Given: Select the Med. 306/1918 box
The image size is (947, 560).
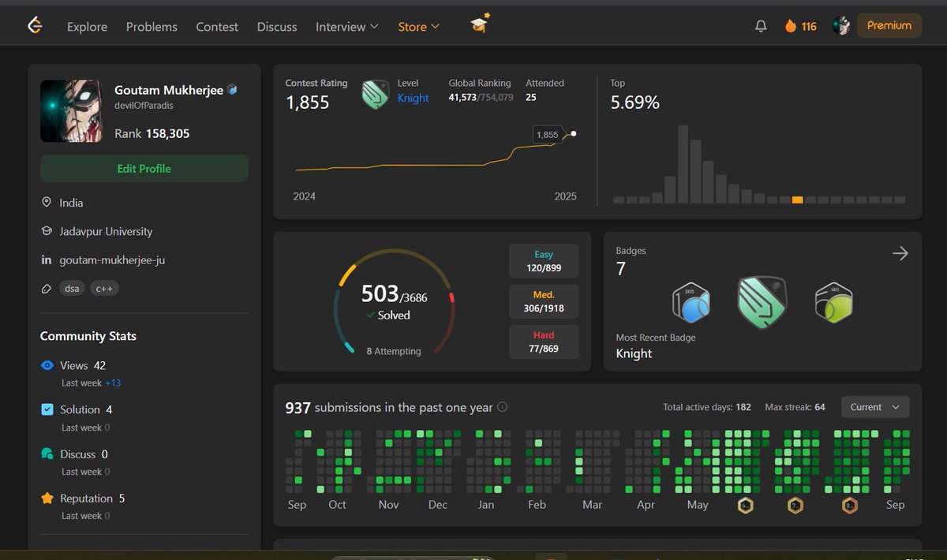Looking at the screenshot, I should click(x=544, y=301).
